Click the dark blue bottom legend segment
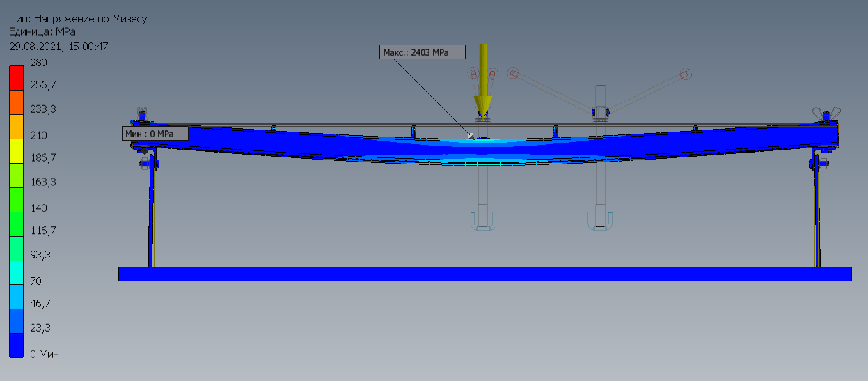The width and height of the screenshot is (868, 381). click(16, 345)
